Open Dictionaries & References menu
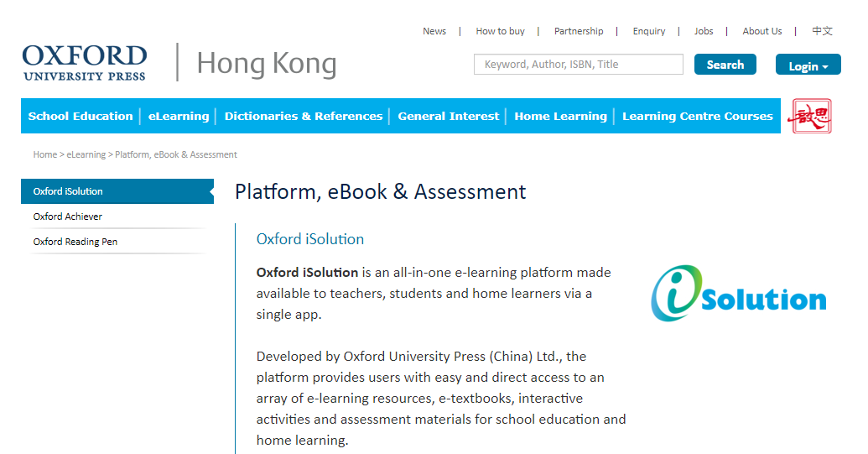 coord(304,117)
